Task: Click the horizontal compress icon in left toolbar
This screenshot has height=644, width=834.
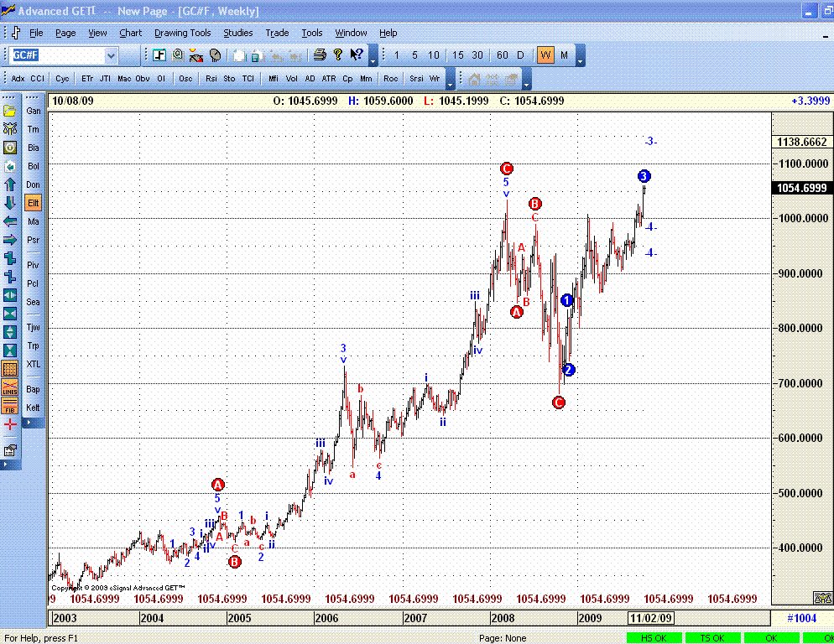Action: (9, 314)
